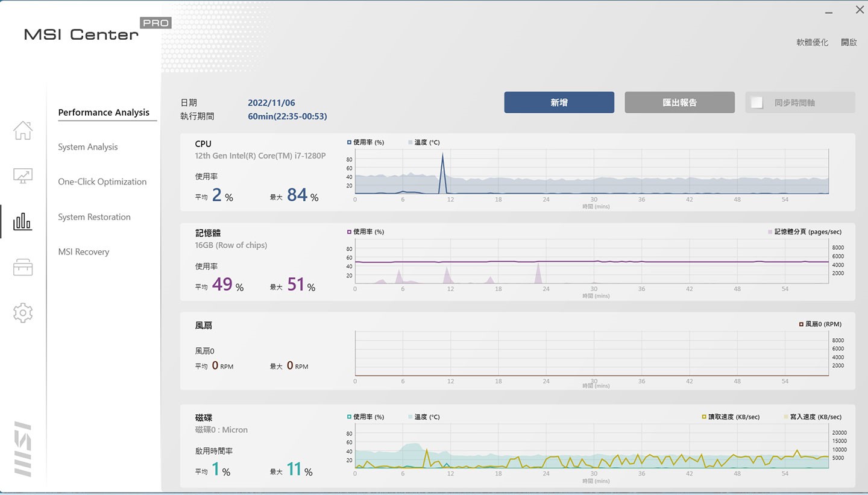Click the memory usage line chart
This screenshot has width=868, height=495.
pyautogui.click(x=591, y=262)
